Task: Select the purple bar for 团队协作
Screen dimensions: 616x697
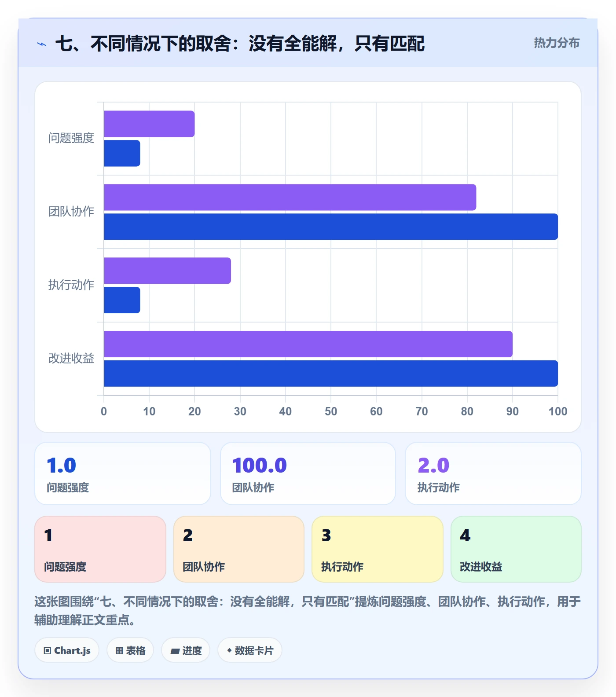Action: [290, 197]
